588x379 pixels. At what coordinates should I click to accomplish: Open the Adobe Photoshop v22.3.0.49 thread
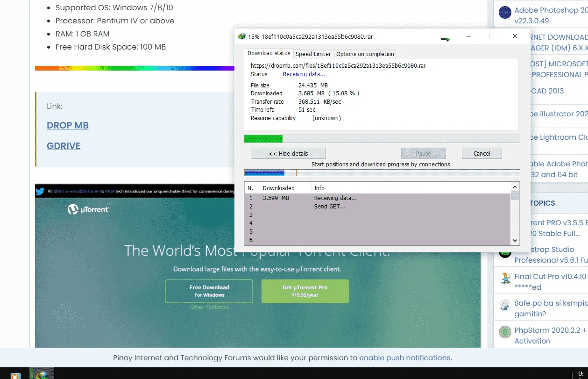(551, 15)
